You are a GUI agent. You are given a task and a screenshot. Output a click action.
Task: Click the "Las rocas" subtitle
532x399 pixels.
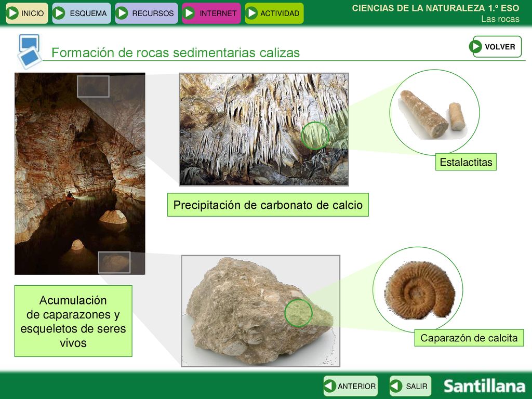tap(500, 19)
